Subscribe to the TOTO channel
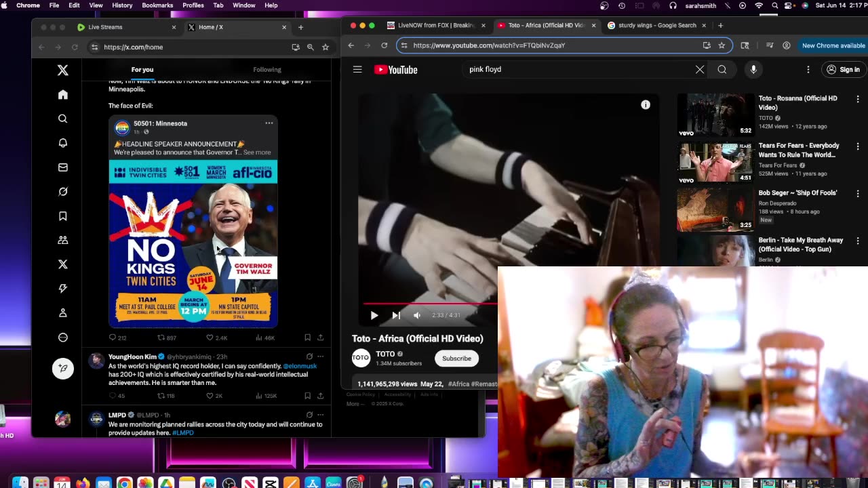The width and height of the screenshot is (868, 488). click(456, 359)
